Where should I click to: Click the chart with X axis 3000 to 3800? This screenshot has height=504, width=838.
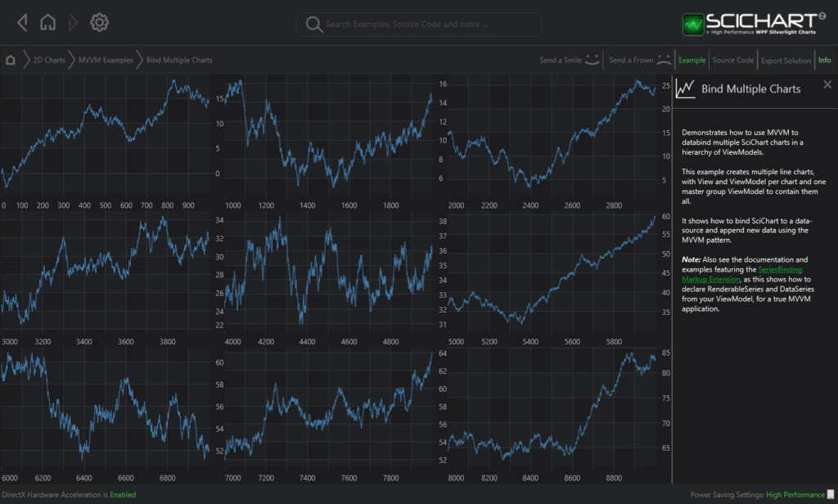click(x=106, y=272)
